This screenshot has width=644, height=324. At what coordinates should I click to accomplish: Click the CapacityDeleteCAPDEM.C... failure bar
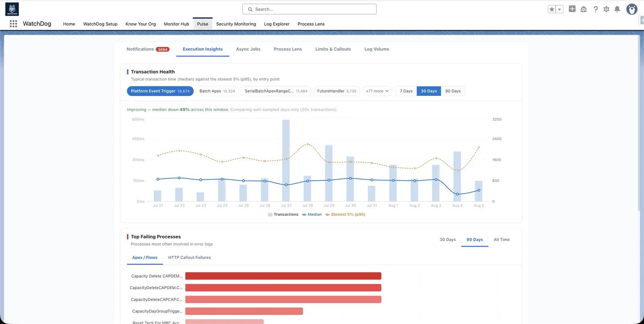point(283,288)
